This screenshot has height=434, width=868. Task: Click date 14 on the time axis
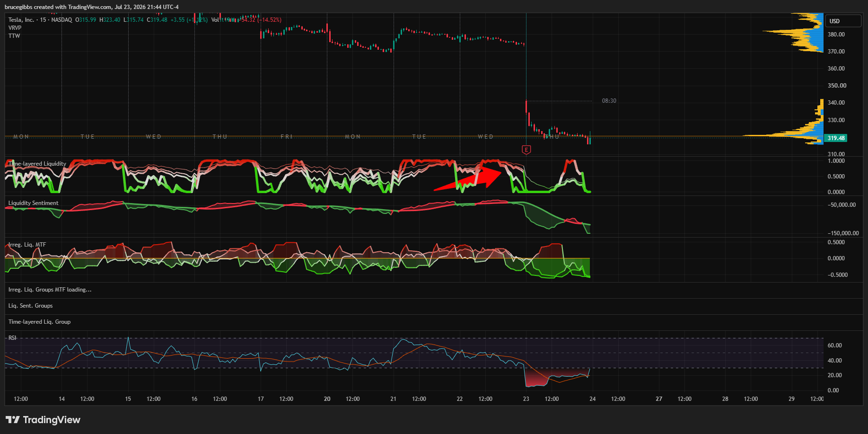(x=61, y=399)
